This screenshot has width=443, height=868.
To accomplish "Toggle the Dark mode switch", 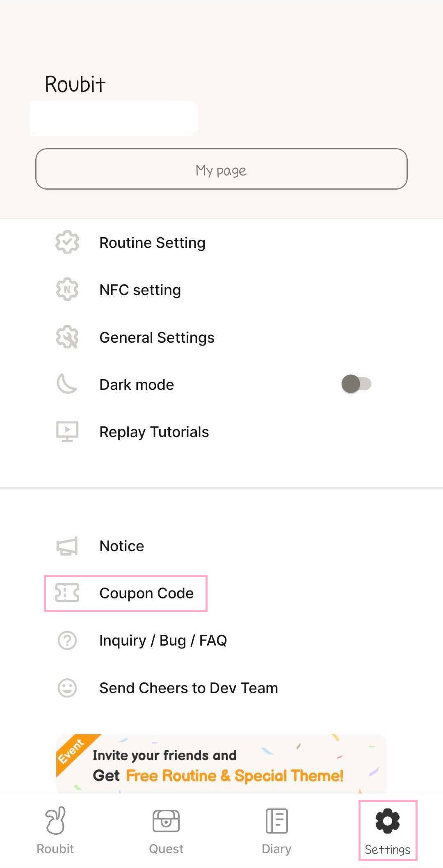I will tap(356, 384).
